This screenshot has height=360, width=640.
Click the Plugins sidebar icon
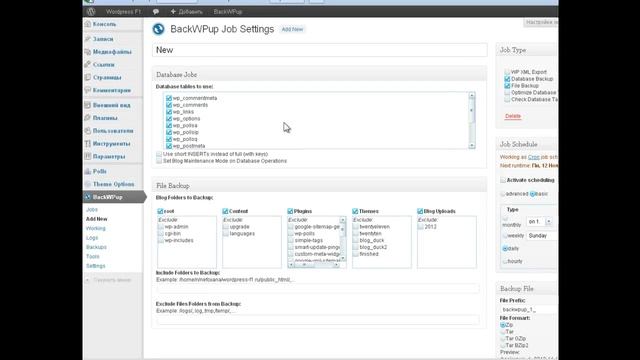(88, 118)
